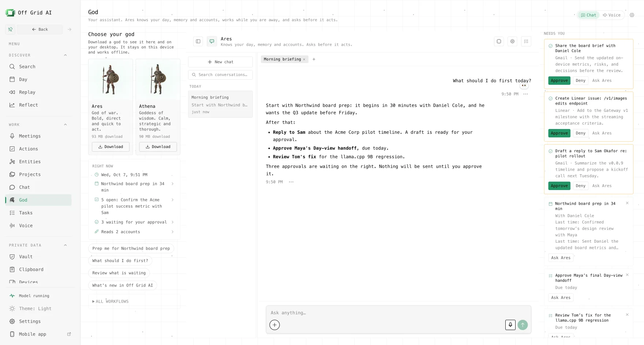Deny the Create Linear issue request
644x345 pixels.
coord(580,133)
